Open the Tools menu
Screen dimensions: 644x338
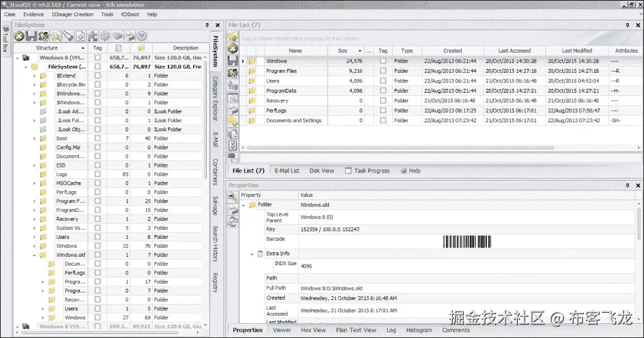pos(107,14)
